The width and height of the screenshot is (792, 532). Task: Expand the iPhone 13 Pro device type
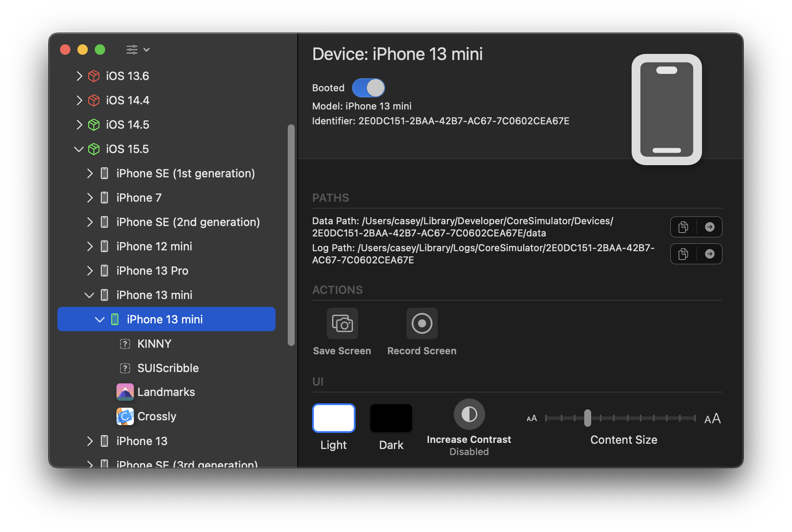pos(90,271)
